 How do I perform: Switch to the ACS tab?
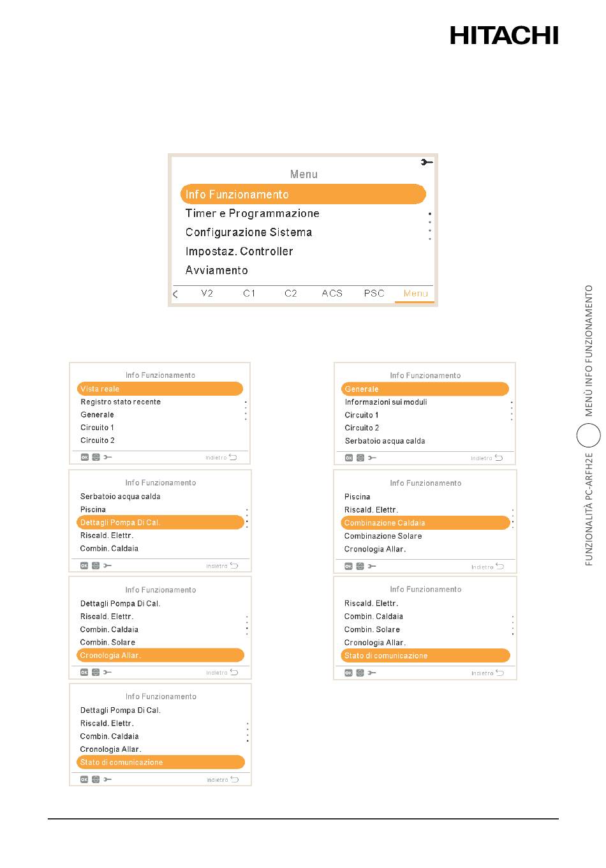332,294
